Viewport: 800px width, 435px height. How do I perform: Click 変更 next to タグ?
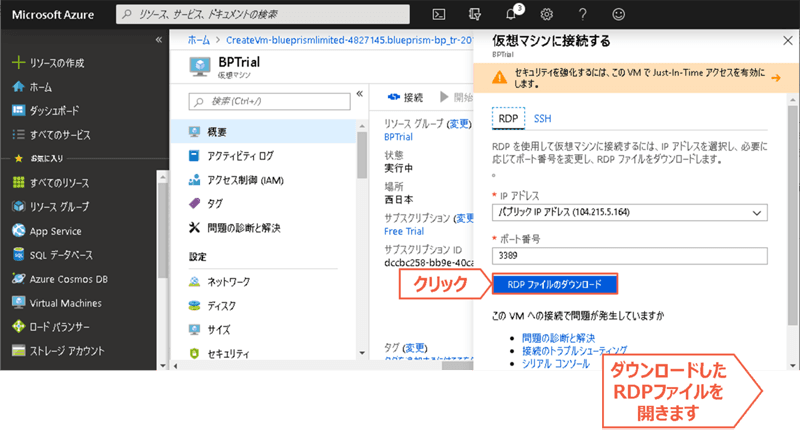point(414,347)
